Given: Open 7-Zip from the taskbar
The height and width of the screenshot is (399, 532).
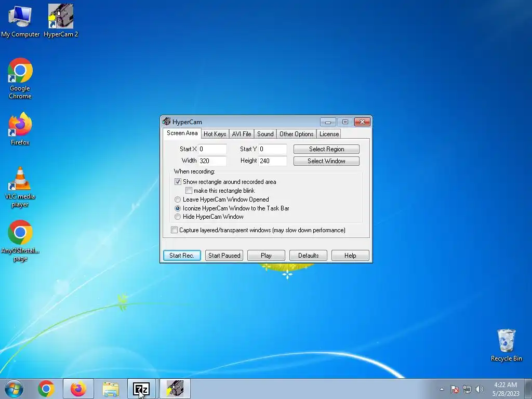Looking at the screenshot, I should click(x=141, y=389).
